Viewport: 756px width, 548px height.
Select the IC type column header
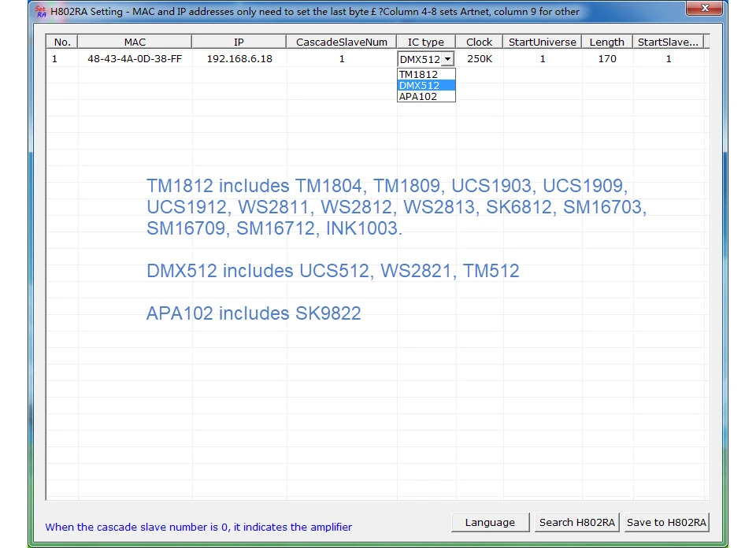click(426, 42)
